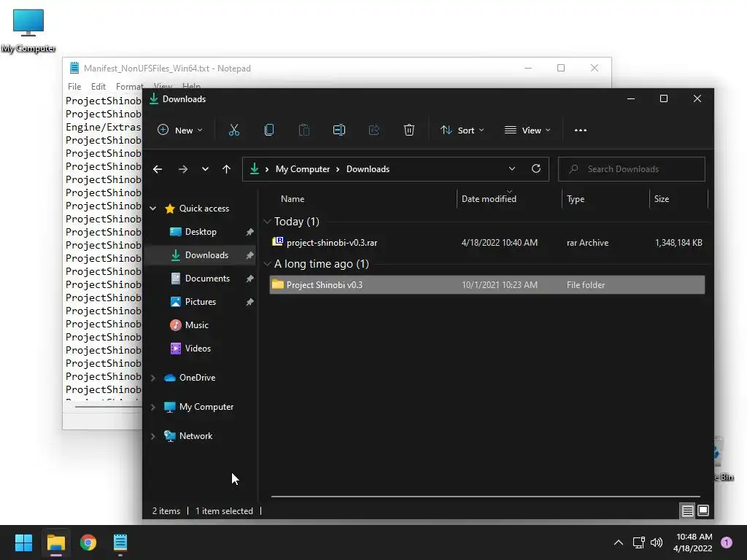Click the Share icon in toolbar
This screenshot has height=560, width=747.
click(374, 130)
